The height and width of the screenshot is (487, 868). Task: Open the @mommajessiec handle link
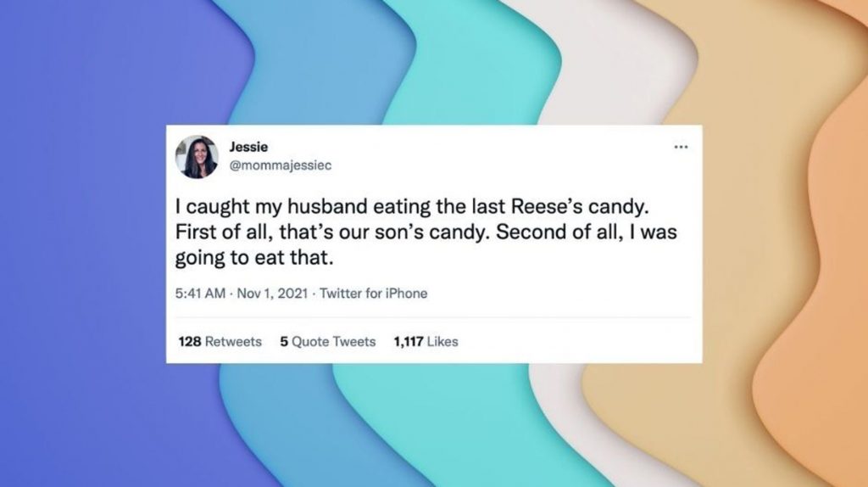pos(280,165)
